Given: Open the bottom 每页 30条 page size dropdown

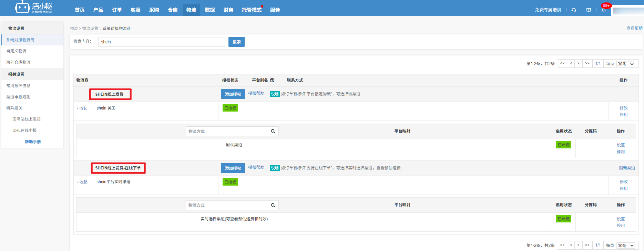Looking at the screenshot, I should [625, 245].
